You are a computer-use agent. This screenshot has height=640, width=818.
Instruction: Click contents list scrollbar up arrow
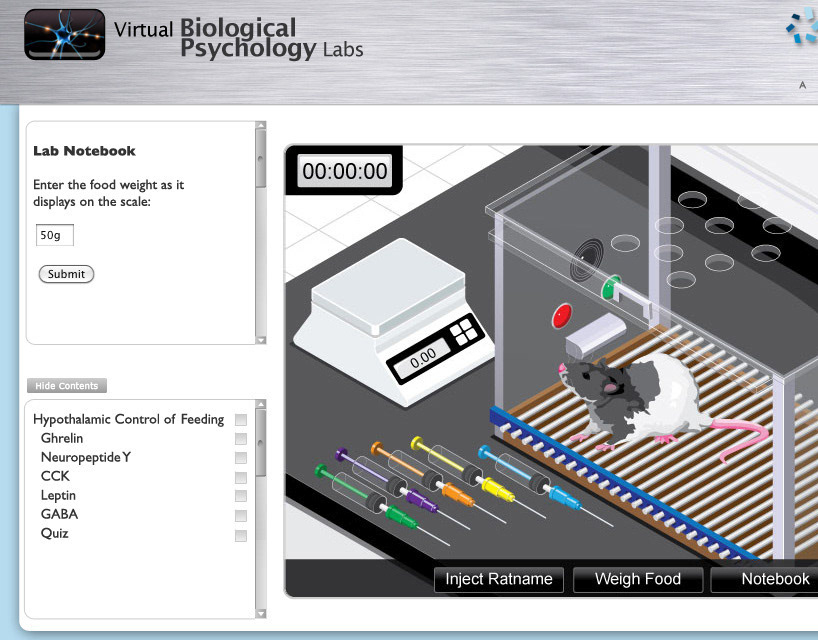click(261, 404)
